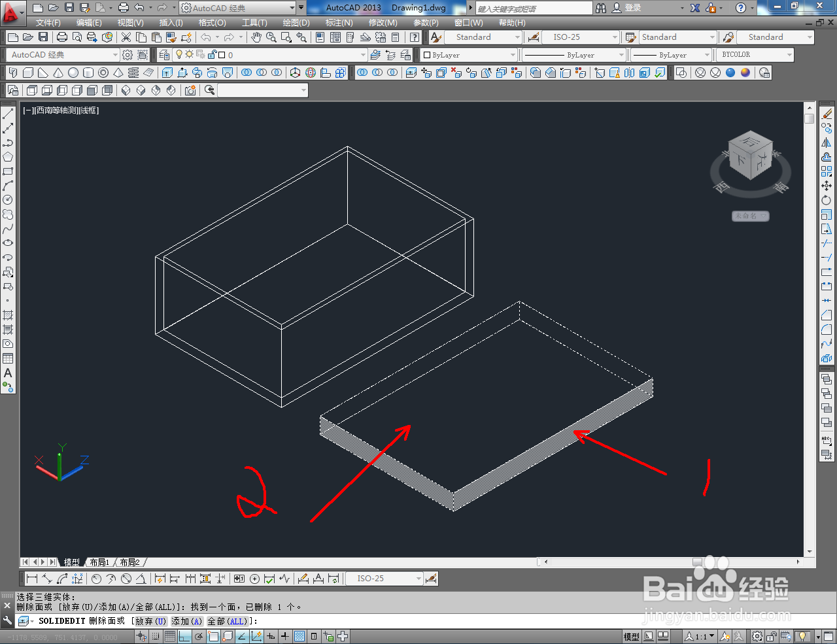Image resolution: width=837 pixels, height=644 pixels.
Task: Open the ByLayer linetype dropdown
Action: [x=573, y=55]
